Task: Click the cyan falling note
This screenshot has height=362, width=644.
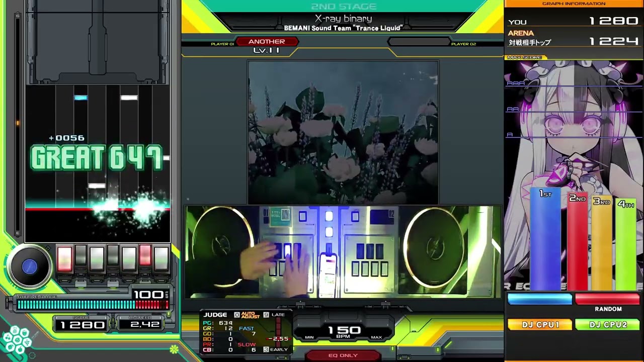Action: pyautogui.click(x=80, y=98)
